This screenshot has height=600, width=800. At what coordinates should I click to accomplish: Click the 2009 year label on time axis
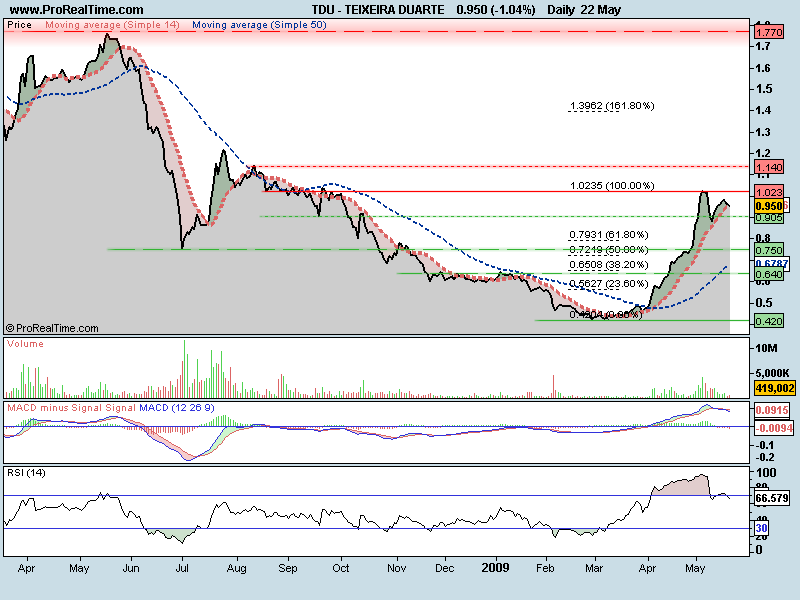(x=495, y=567)
